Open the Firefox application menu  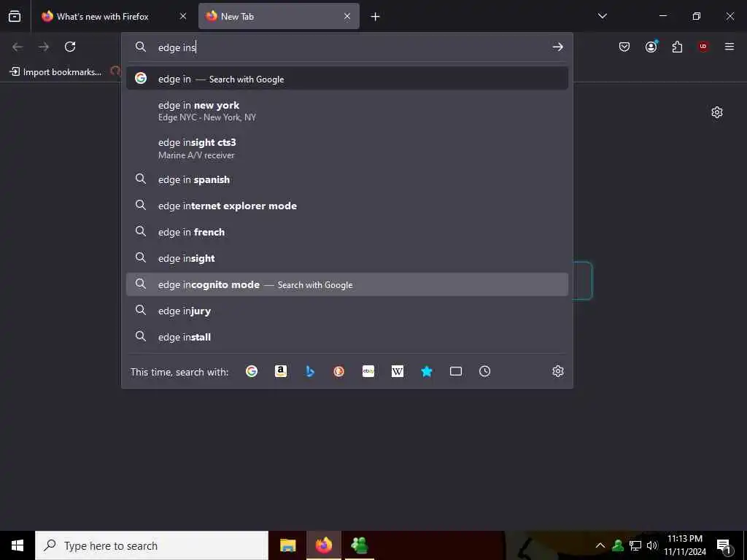[x=729, y=47]
